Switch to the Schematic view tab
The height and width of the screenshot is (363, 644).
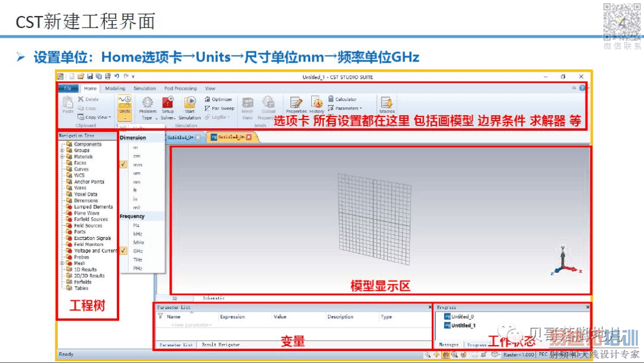coord(213,298)
